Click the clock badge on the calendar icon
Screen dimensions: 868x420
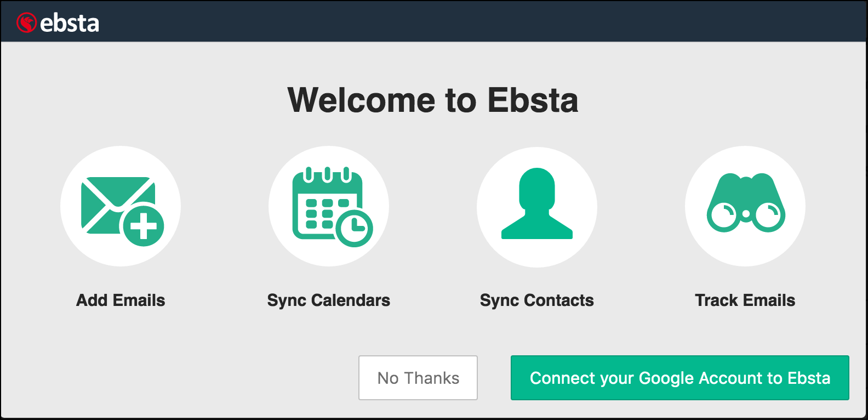point(354,226)
